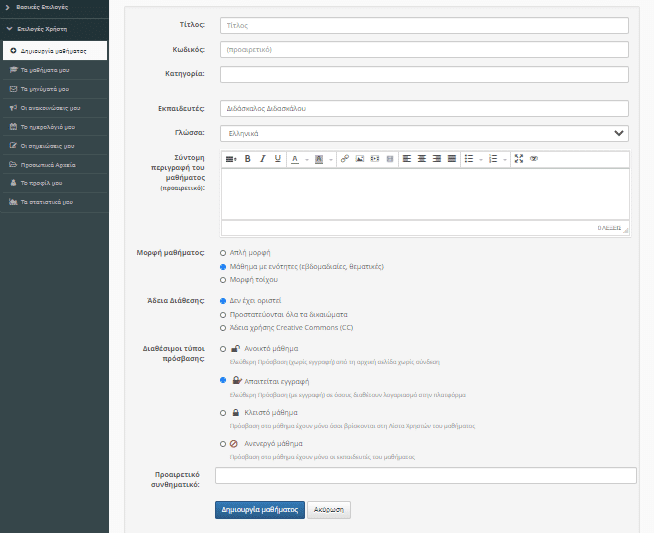Insert a bulleted list in editor

pyautogui.click(x=469, y=159)
